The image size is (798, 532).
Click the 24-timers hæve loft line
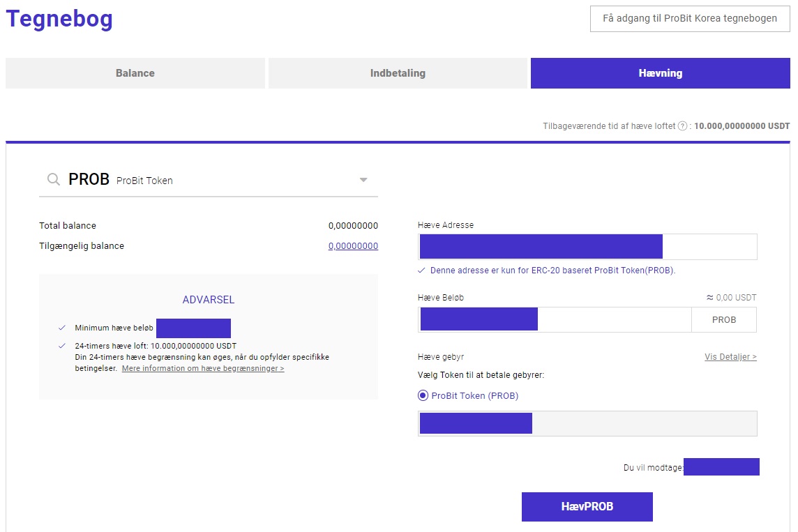(x=156, y=346)
